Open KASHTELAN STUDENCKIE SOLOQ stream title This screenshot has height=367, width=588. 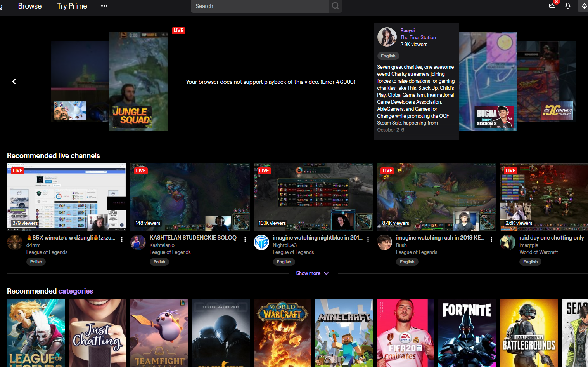[x=193, y=238]
